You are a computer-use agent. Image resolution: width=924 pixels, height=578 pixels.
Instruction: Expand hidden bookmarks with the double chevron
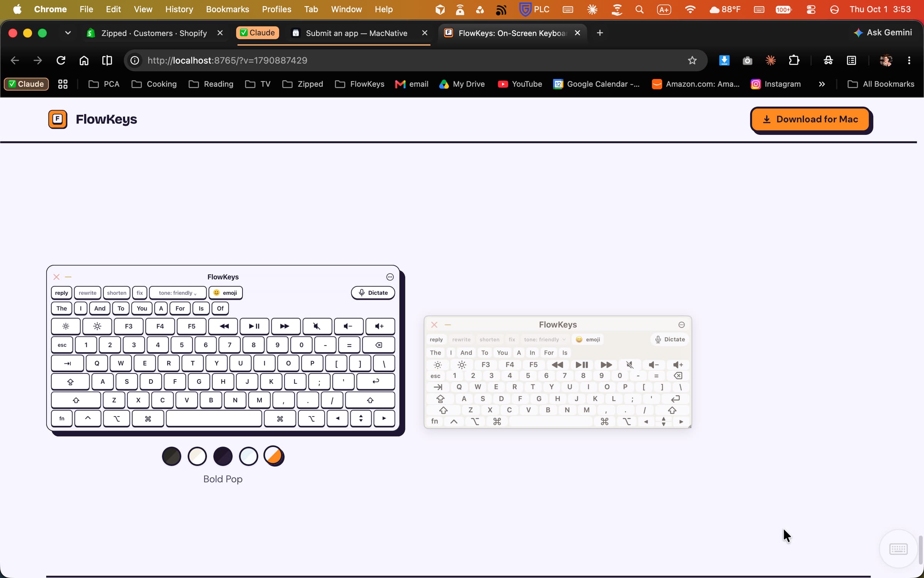(x=822, y=84)
